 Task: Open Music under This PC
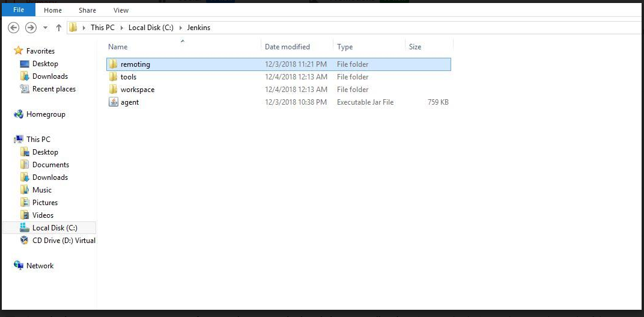pos(42,190)
